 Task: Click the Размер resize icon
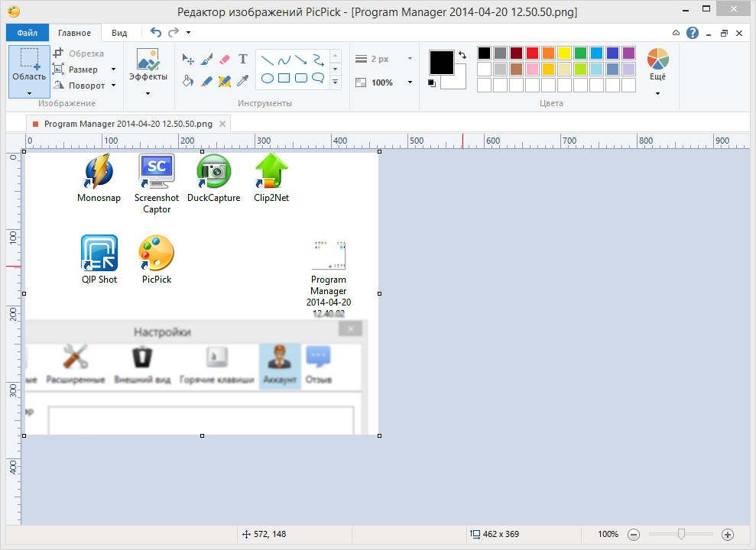(x=58, y=70)
